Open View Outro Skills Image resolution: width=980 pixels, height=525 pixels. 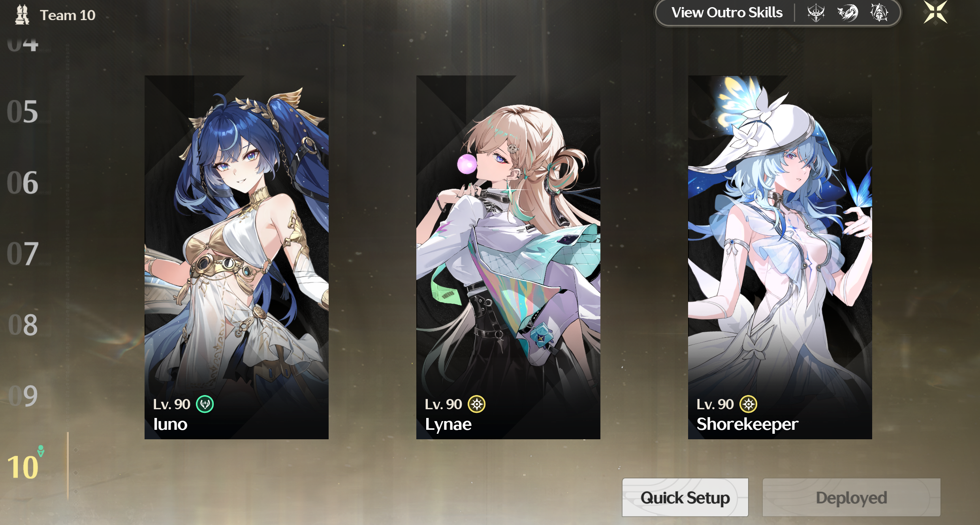727,13
